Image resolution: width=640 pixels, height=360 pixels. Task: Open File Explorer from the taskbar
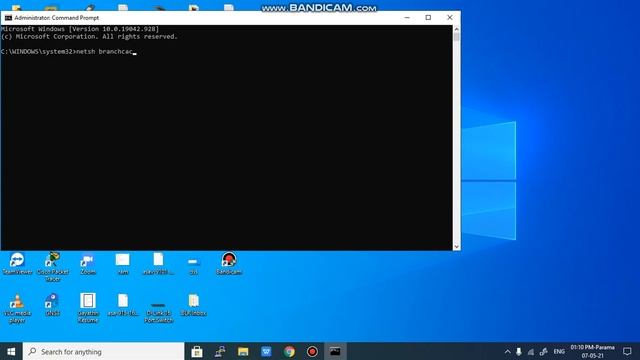pos(243,351)
